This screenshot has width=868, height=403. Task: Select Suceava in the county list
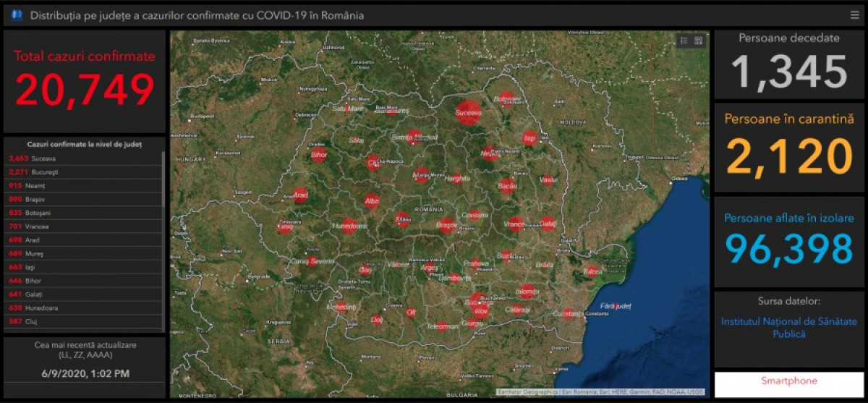(x=43, y=158)
